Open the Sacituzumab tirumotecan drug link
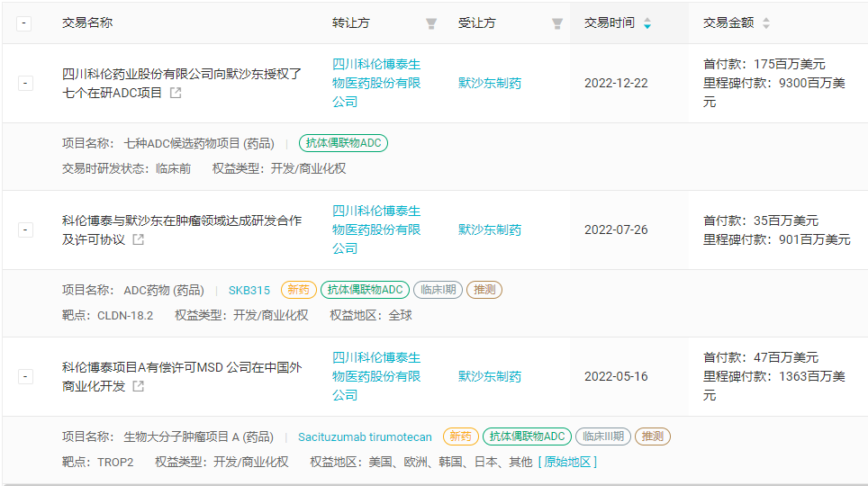Image resolution: width=868 pixels, height=486 pixels. click(365, 436)
